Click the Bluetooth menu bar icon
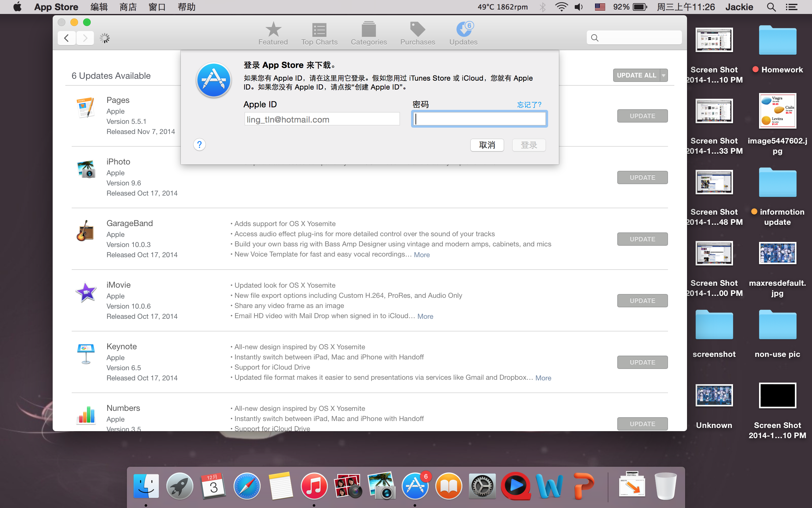 pyautogui.click(x=542, y=7)
